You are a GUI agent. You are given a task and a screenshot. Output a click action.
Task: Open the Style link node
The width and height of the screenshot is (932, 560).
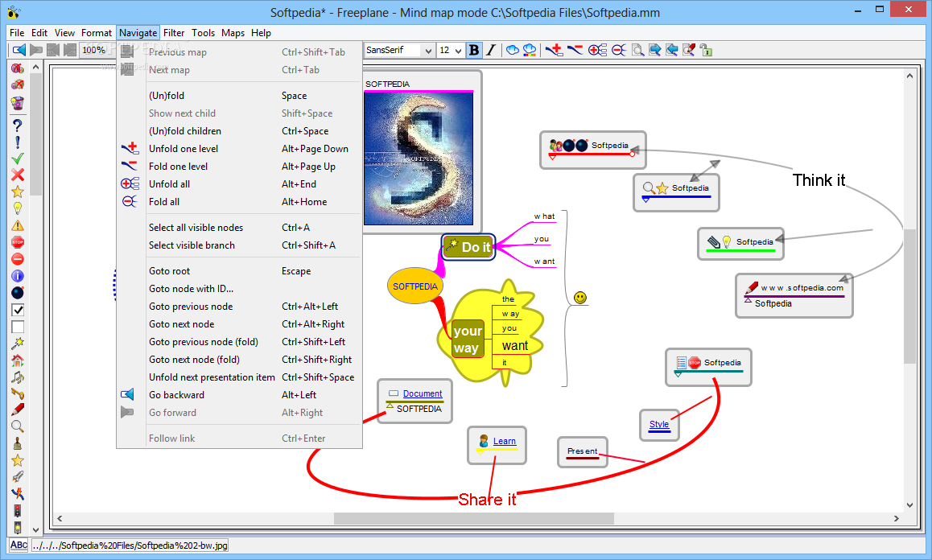658,424
